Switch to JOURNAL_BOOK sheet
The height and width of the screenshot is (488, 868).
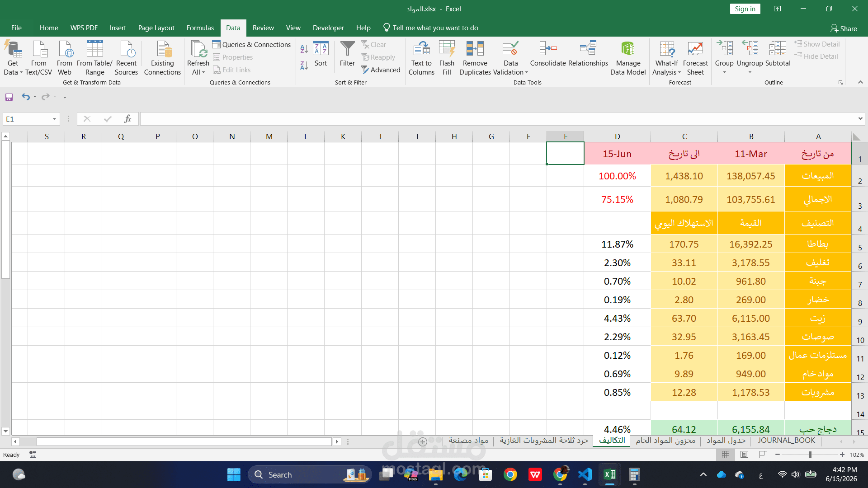coord(787,441)
